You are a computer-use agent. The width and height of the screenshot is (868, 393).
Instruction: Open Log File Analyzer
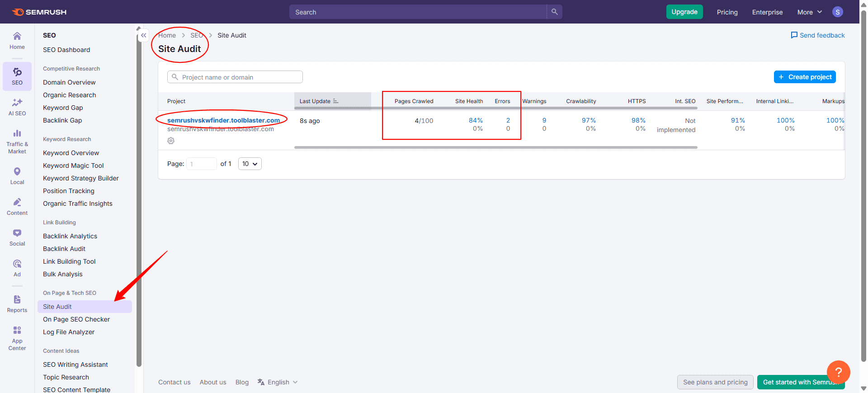(x=69, y=332)
